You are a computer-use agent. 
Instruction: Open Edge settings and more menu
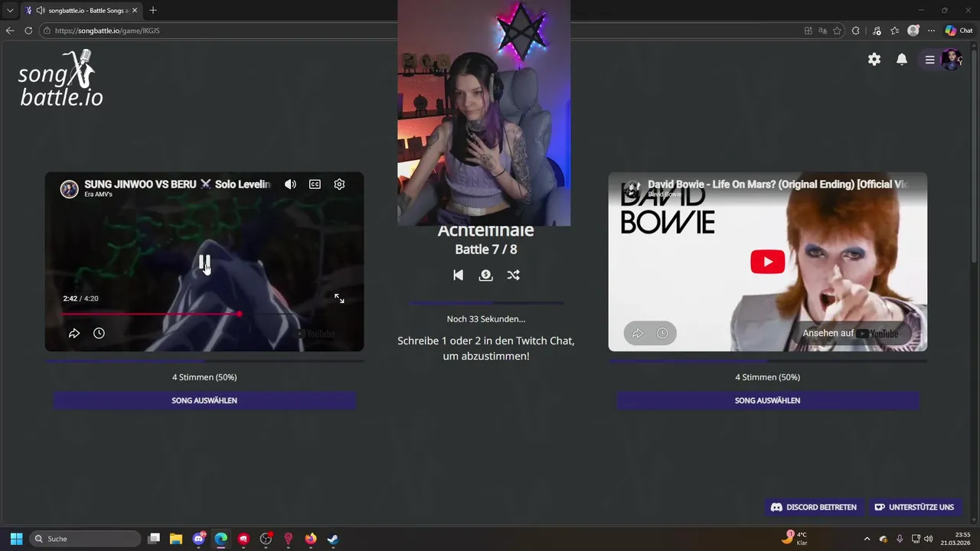tap(932, 31)
